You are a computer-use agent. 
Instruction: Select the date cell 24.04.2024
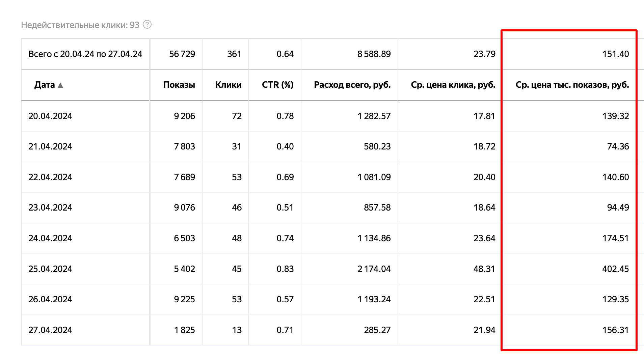tap(50, 238)
